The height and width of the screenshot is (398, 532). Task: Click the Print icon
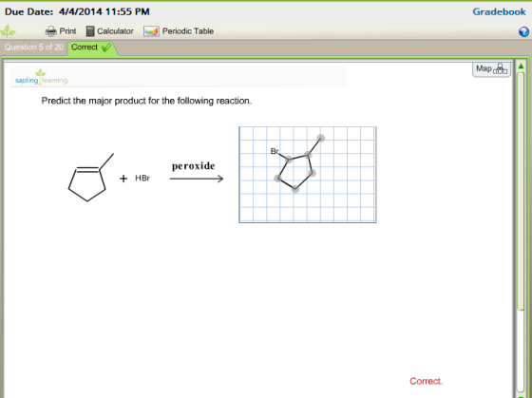coord(51,31)
